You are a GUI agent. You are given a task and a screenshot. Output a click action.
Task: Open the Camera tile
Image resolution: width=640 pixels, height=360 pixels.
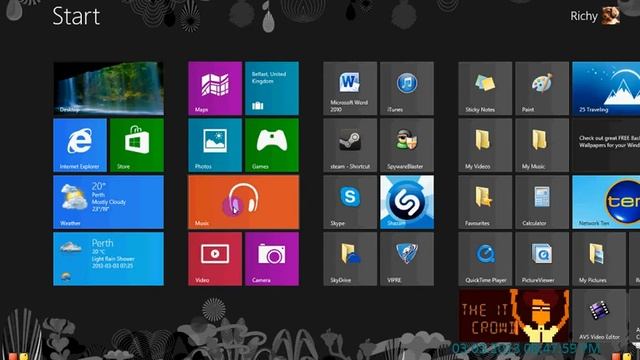272,259
